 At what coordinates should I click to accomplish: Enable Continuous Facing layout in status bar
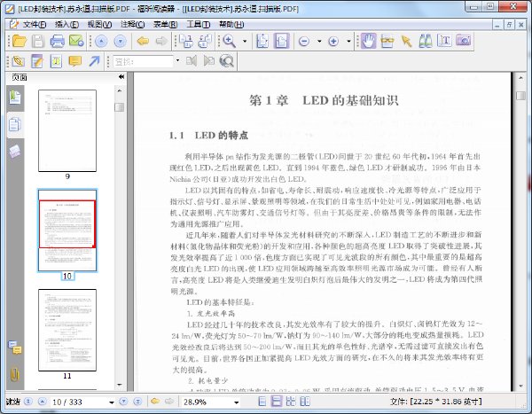click(305, 402)
